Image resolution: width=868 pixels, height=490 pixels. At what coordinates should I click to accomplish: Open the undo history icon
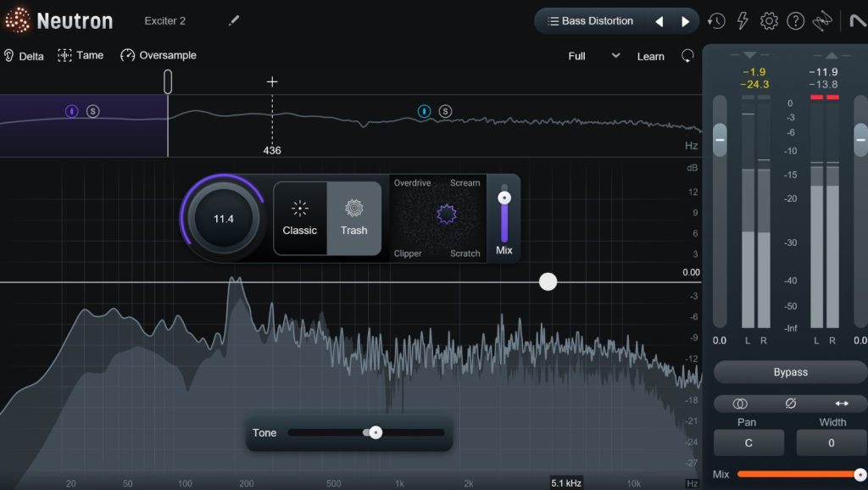point(716,21)
